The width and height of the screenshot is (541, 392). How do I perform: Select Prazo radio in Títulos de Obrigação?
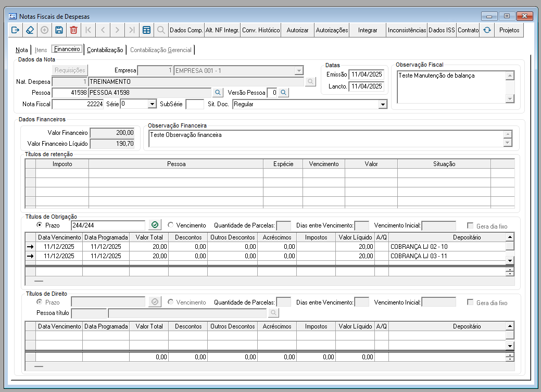[40, 225]
